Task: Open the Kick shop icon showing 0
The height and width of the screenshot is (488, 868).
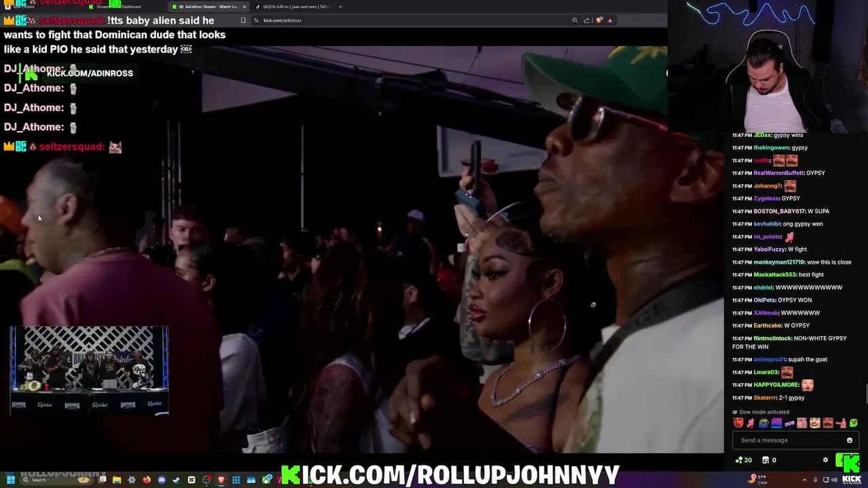Action: [769, 460]
